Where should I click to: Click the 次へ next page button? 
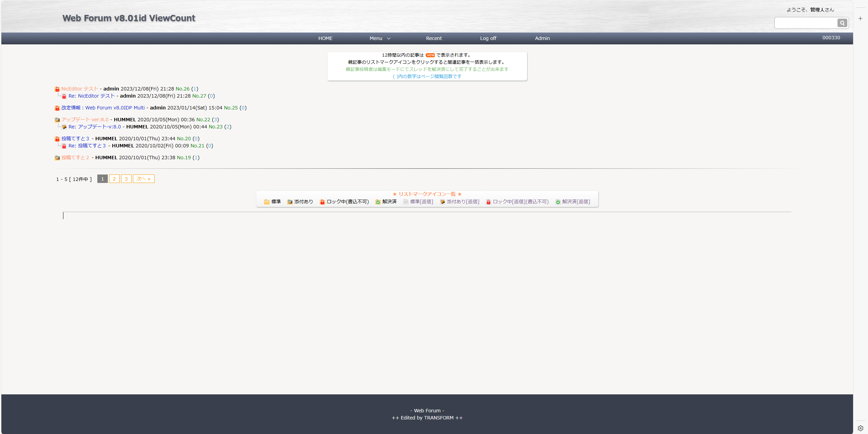143,179
